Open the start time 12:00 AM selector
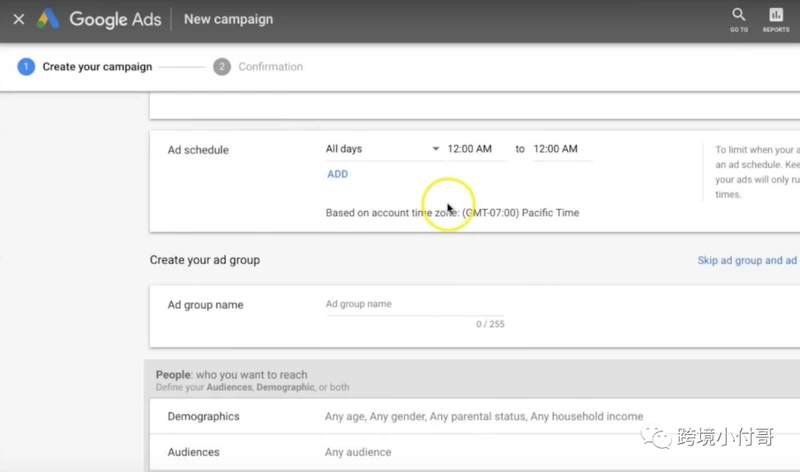This screenshot has width=800, height=472. coord(477,149)
